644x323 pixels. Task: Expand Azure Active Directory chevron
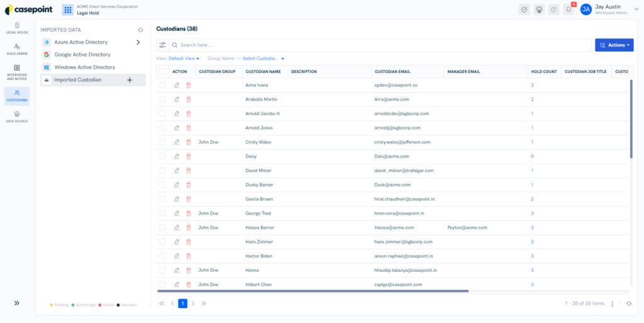(x=138, y=42)
